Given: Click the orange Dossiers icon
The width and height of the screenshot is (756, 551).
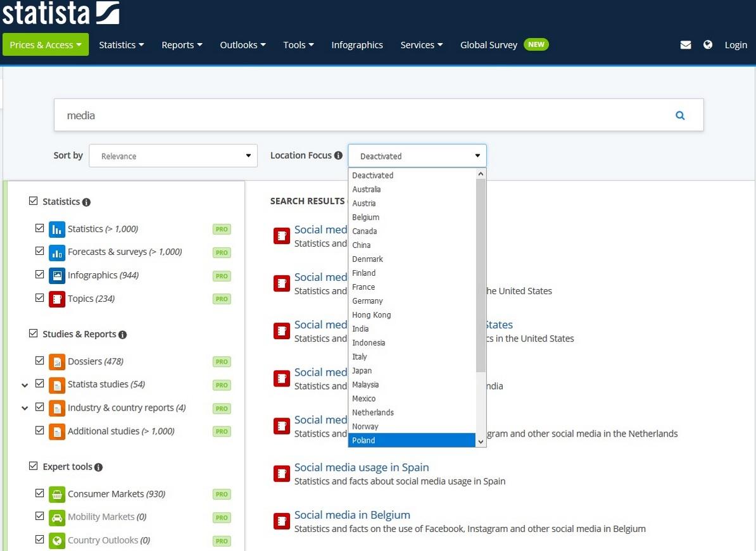Looking at the screenshot, I should pyautogui.click(x=57, y=362).
